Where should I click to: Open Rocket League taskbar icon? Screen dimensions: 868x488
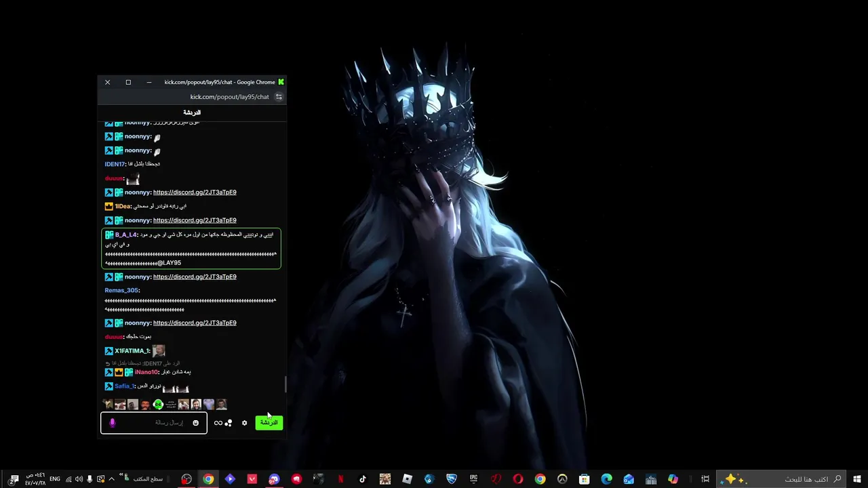451,479
